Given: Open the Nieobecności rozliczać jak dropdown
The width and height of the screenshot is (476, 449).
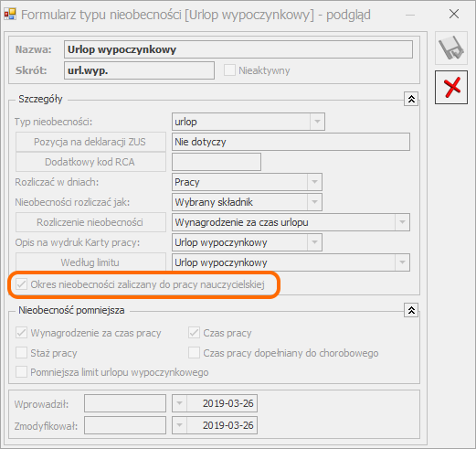Looking at the screenshot, I should coord(314,202).
